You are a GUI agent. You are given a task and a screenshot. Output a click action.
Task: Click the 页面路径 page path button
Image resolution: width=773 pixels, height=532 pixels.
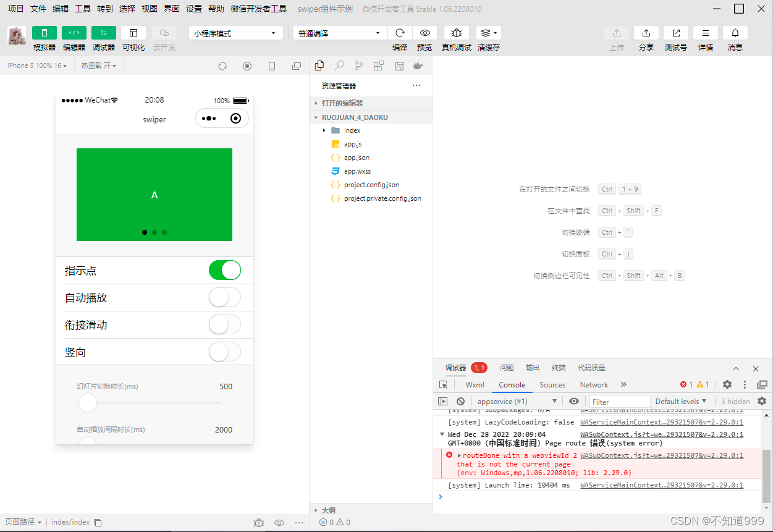click(x=23, y=522)
